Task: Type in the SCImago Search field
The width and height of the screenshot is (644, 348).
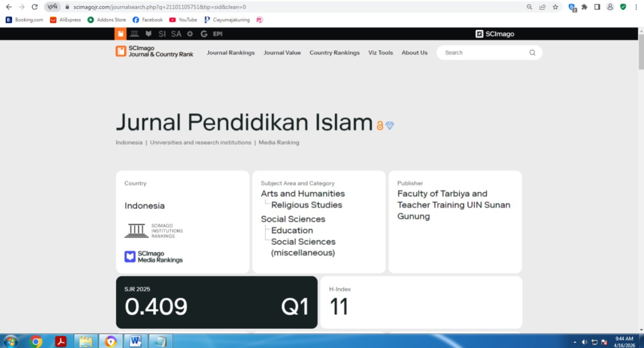Action: click(x=483, y=53)
